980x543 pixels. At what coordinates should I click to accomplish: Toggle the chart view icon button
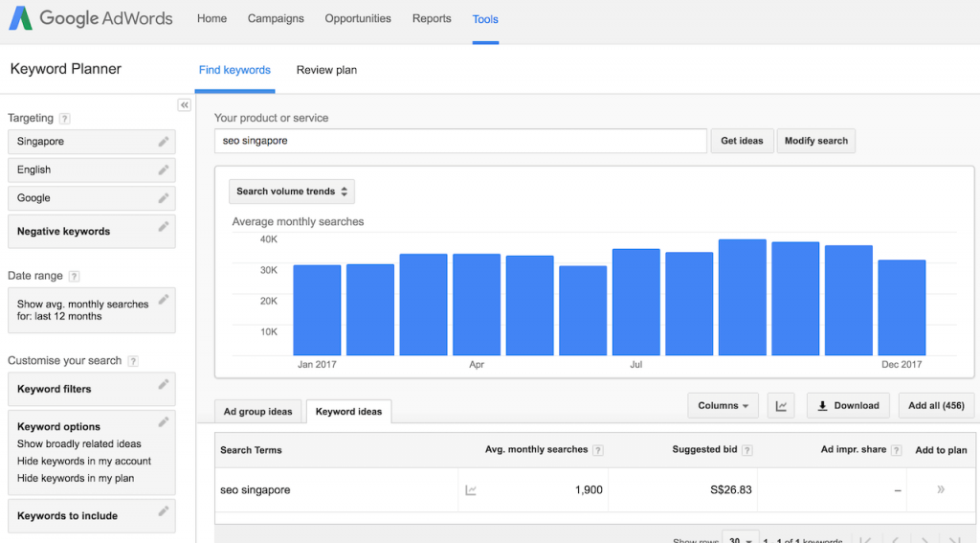pyautogui.click(x=781, y=406)
